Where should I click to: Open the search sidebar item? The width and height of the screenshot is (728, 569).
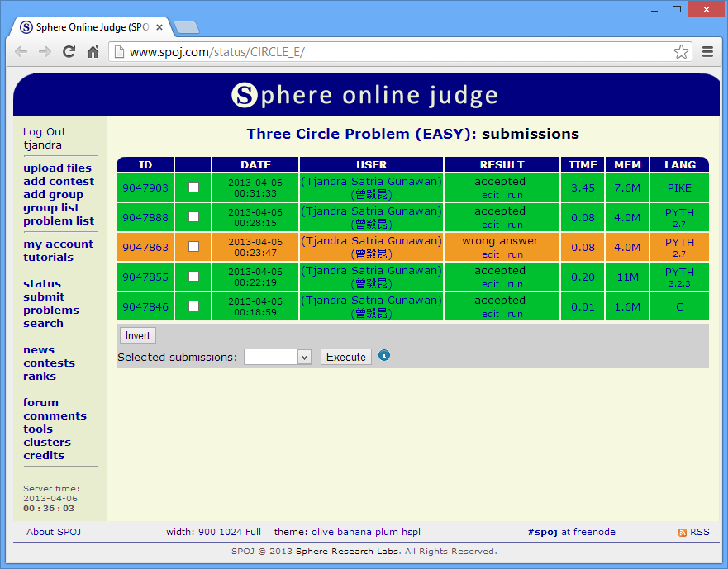(x=43, y=324)
